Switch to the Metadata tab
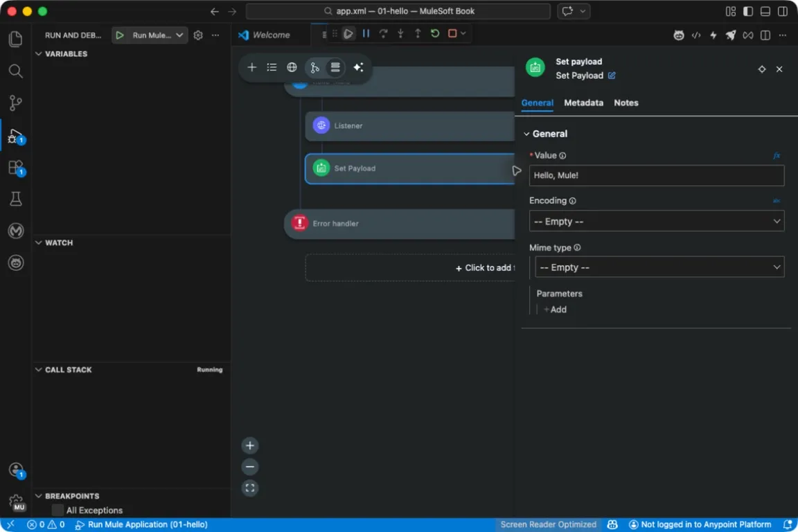 583,103
